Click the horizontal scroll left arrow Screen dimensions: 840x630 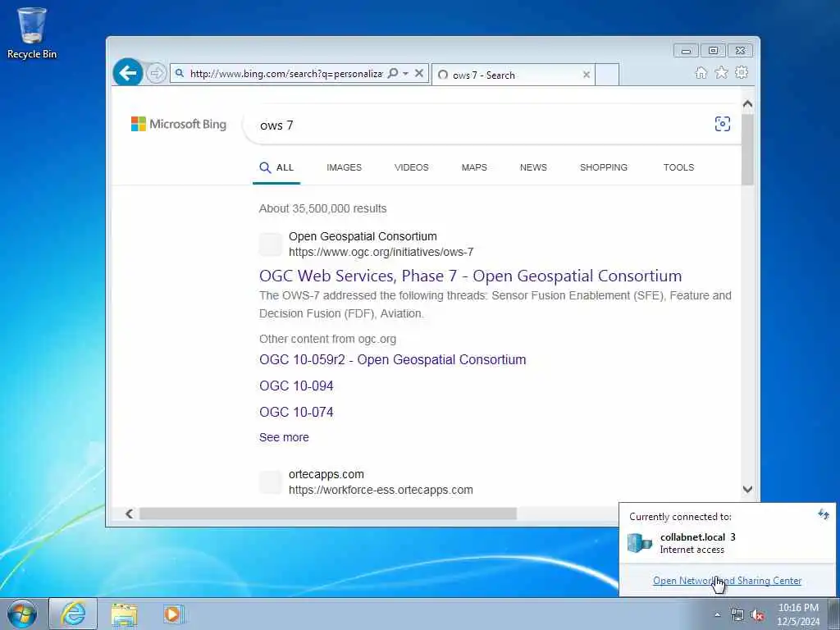click(129, 514)
